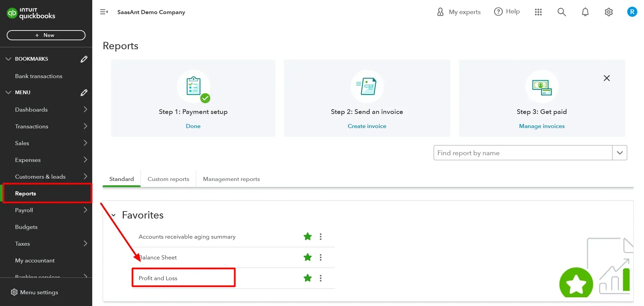
Task: Open more options for Profit and Loss
Action: pos(321,278)
